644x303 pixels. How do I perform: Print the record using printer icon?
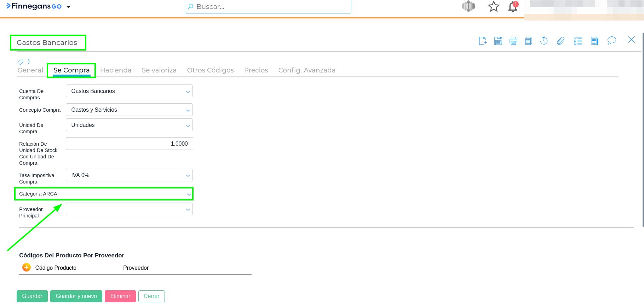[513, 41]
